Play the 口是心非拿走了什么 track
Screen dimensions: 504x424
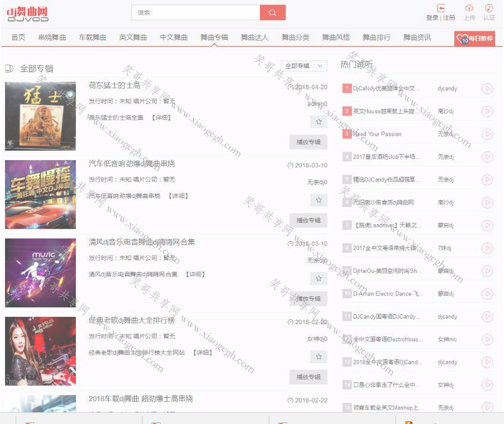point(487,385)
